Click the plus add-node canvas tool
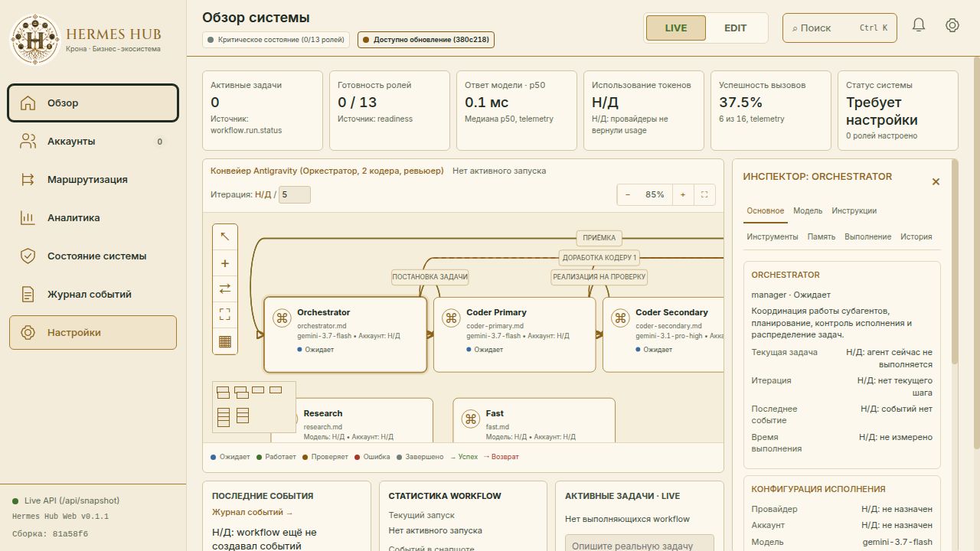The width and height of the screenshot is (980, 551). point(225,263)
